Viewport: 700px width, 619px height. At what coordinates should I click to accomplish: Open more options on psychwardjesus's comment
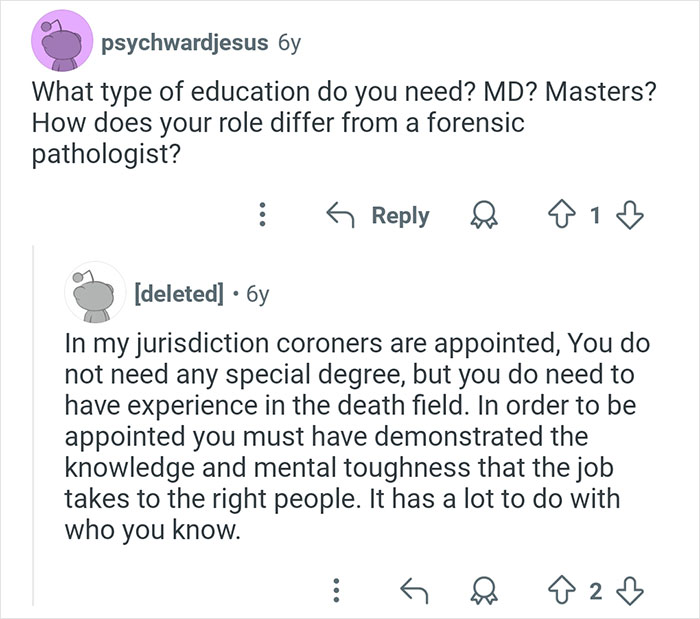[262, 215]
